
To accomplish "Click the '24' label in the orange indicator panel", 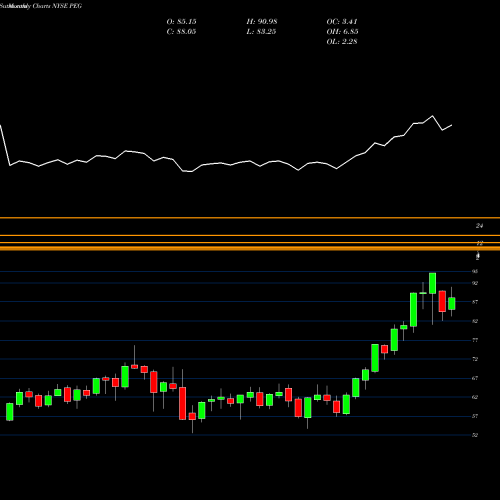I will click(x=479, y=226).
